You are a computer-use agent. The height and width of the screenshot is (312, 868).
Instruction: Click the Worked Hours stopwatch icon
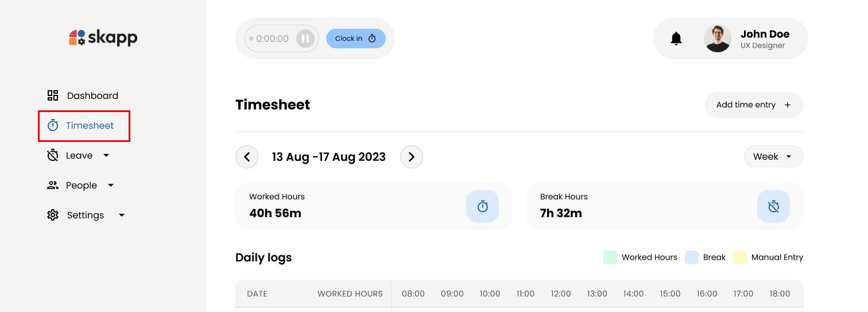point(483,206)
